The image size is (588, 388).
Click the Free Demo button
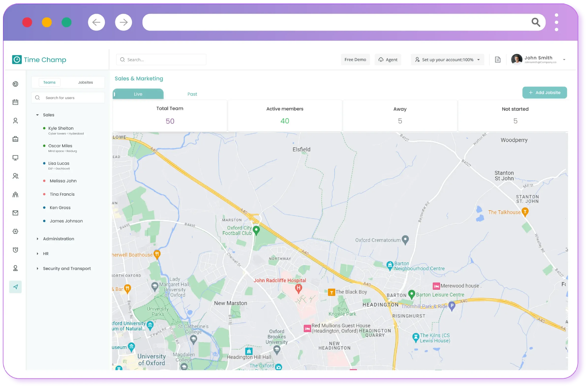(x=355, y=60)
